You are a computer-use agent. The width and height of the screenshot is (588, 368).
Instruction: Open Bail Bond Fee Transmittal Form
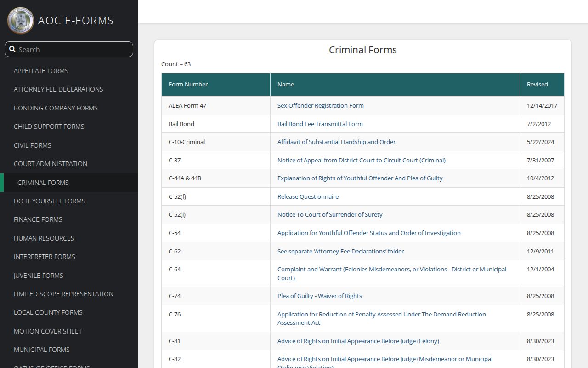pyautogui.click(x=320, y=124)
